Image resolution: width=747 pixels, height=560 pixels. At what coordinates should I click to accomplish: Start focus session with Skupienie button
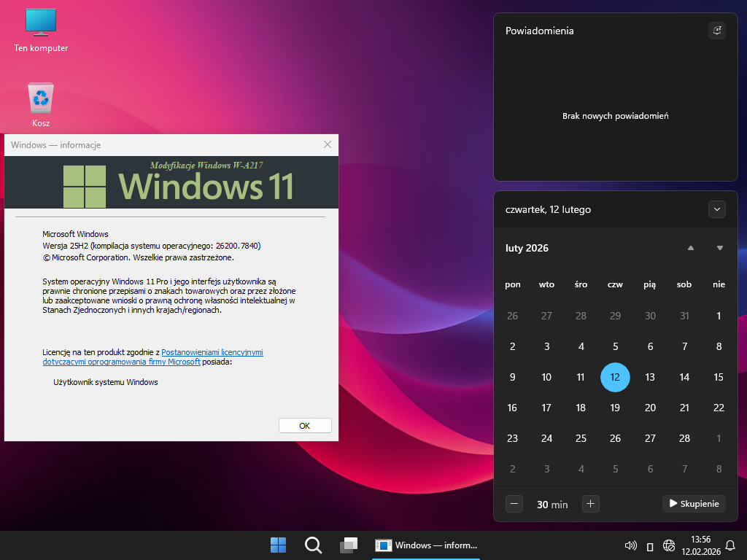pos(693,504)
